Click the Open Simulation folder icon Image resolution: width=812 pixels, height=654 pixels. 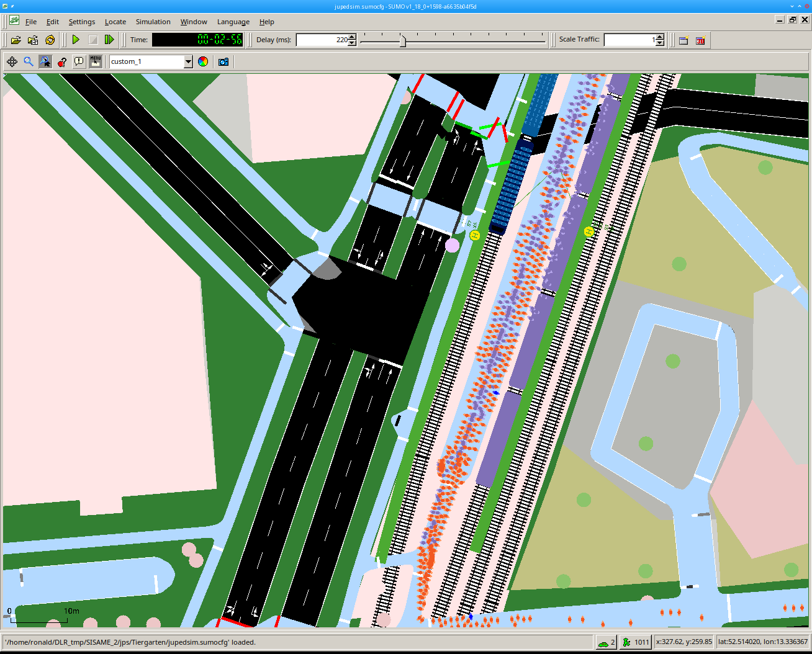[16, 40]
